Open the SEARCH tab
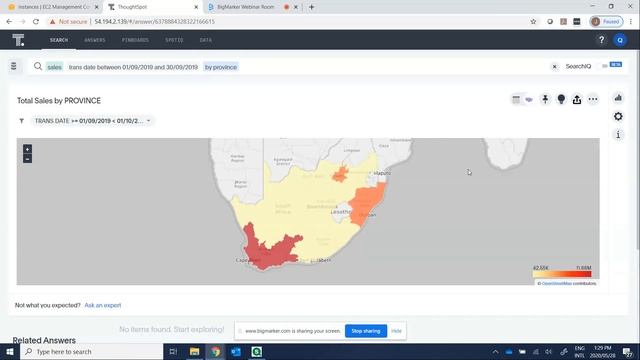Viewport: 640px width, 360px height. point(59,40)
